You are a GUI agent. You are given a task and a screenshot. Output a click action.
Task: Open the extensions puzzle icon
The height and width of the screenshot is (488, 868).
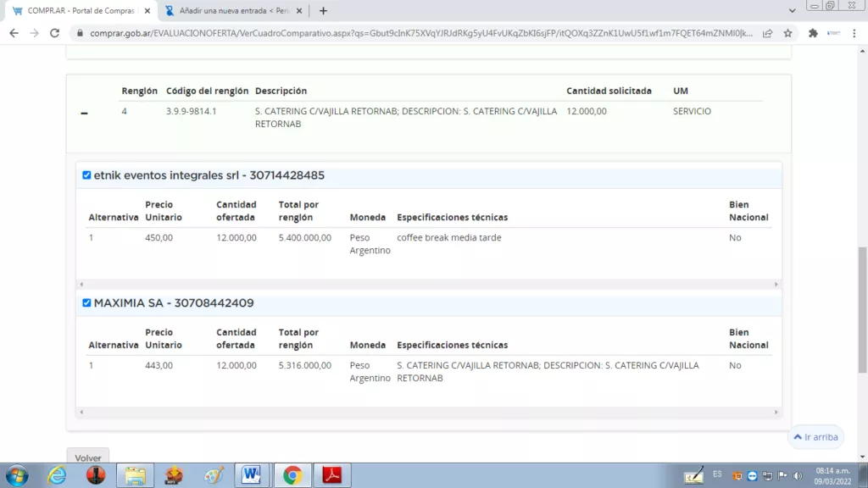pyautogui.click(x=813, y=33)
